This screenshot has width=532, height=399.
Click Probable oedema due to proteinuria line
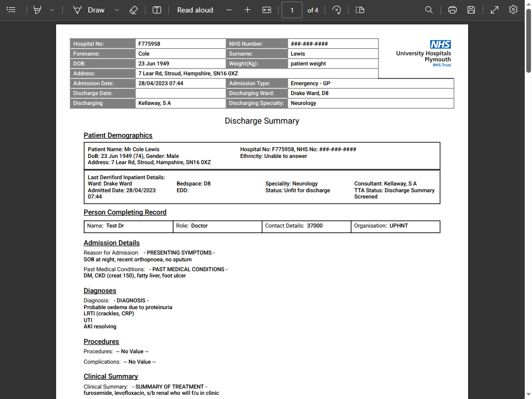point(128,307)
